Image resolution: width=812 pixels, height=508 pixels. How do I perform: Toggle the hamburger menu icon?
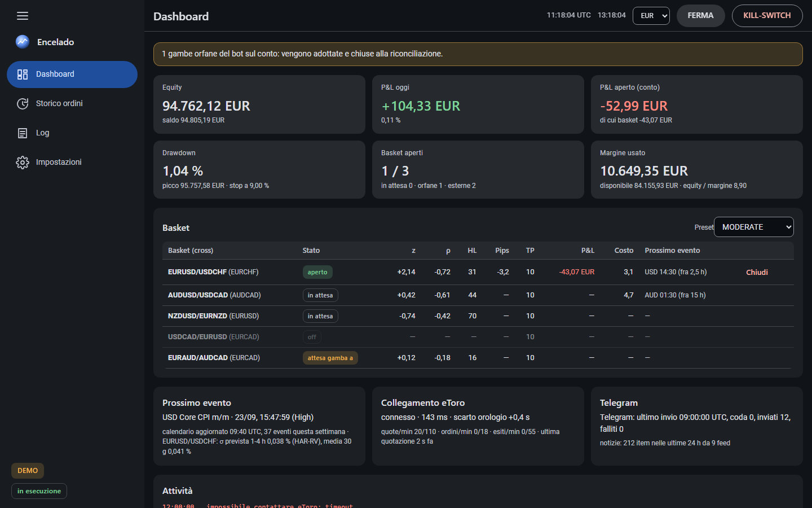coord(23,16)
